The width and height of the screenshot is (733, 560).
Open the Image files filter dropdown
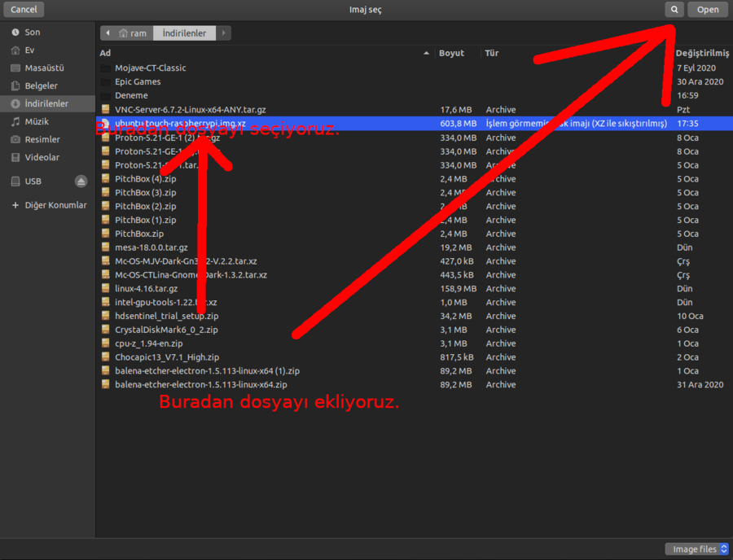click(x=696, y=549)
